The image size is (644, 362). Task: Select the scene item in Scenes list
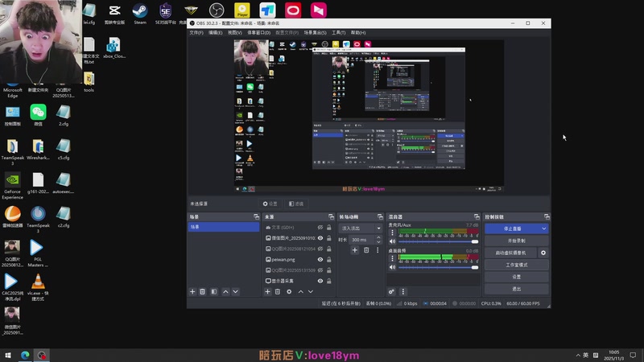(x=224, y=227)
